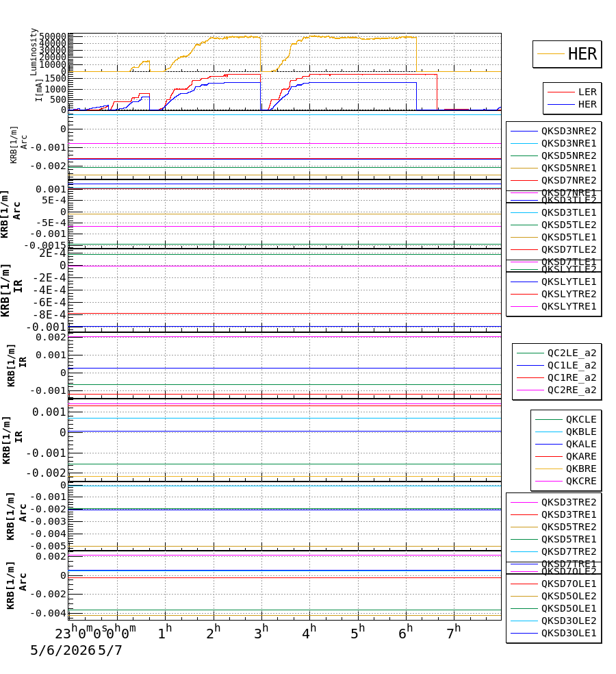Select the QKSD5TRE1 legend entry

[x=553, y=540]
